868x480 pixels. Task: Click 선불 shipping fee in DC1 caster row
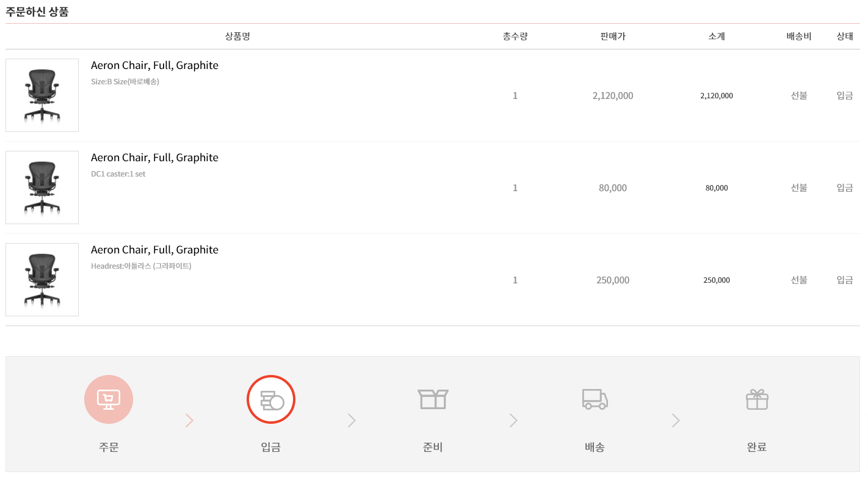click(799, 188)
